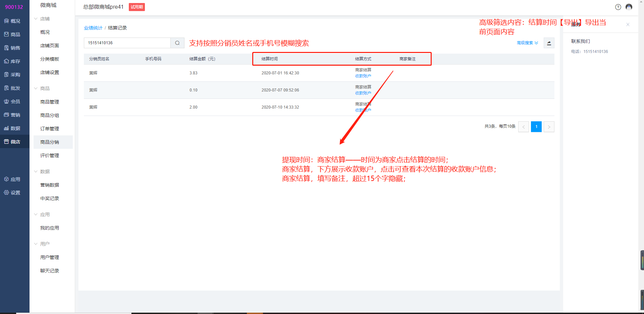The image size is (644, 314).
Task: Go to page 1 in pagination
Action: 536,127
